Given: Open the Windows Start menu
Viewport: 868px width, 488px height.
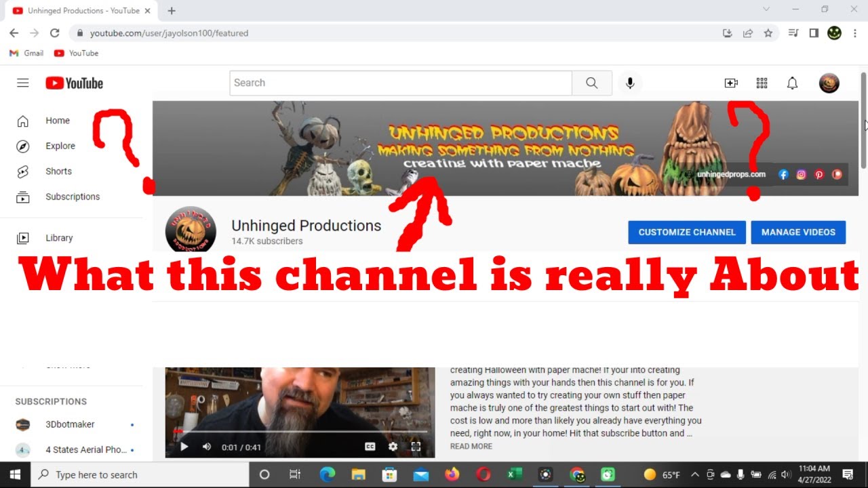Looking at the screenshot, I should pos(15,474).
